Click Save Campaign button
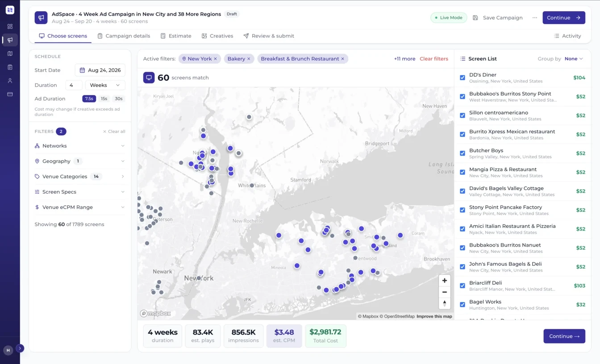Viewport: 600px width, 364px height. pyautogui.click(x=497, y=18)
